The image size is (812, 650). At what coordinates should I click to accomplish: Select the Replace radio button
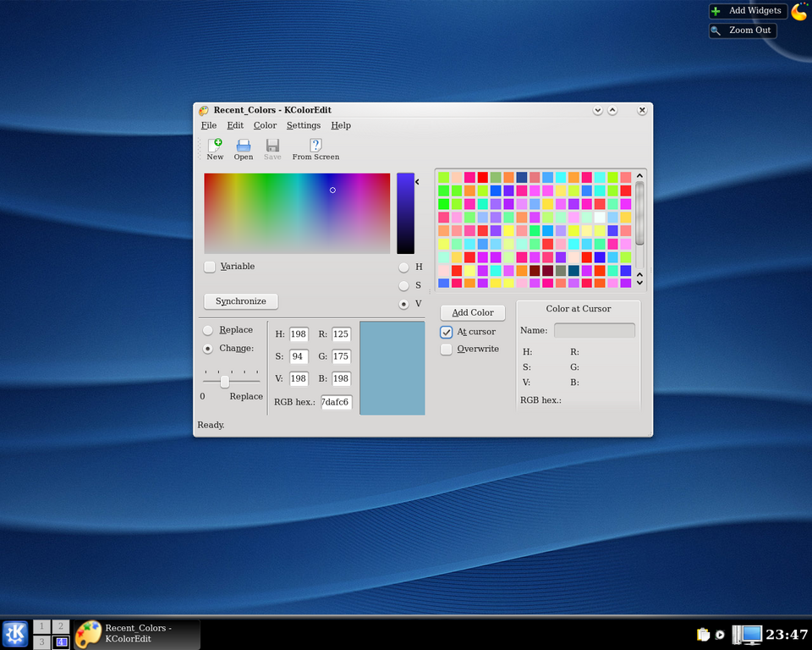tap(208, 330)
